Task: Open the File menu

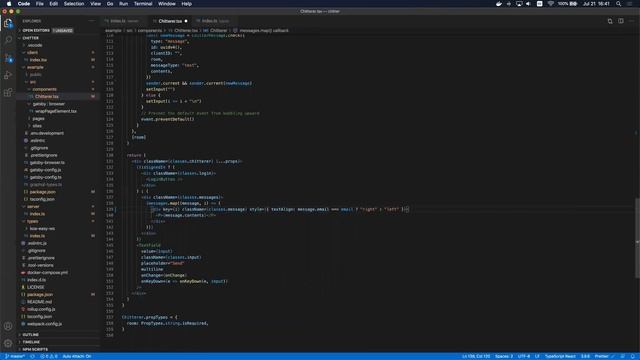Action: click(x=40, y=4)
